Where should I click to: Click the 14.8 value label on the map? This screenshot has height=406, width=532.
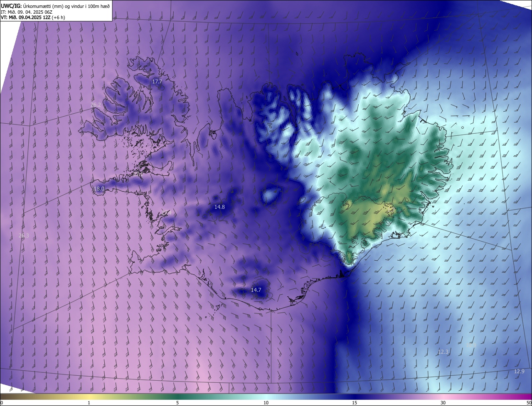click(x=219, y=207)
